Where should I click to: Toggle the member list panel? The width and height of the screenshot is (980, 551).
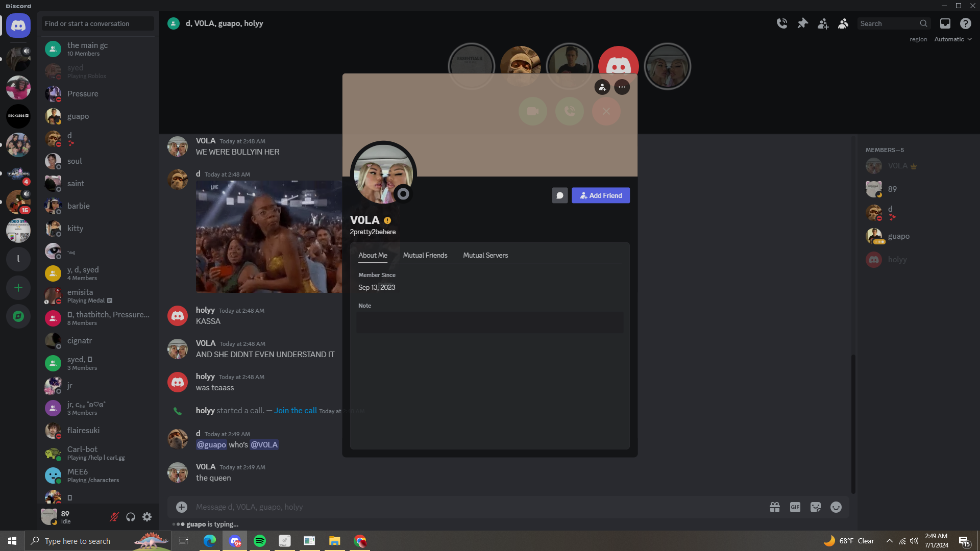[843, 23]
